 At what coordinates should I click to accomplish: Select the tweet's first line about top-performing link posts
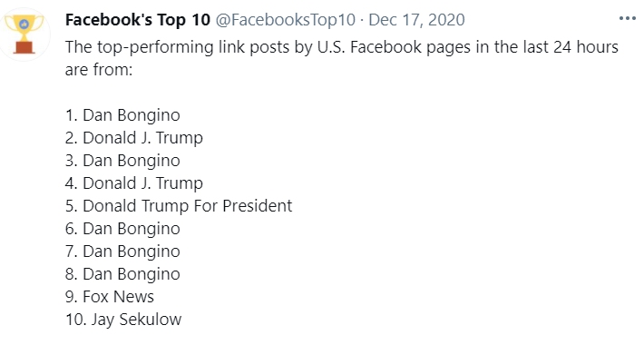pos(342,47)
